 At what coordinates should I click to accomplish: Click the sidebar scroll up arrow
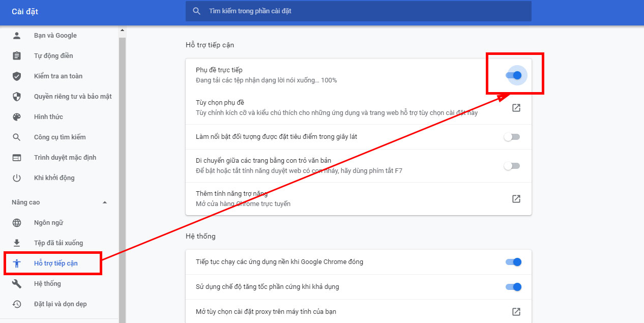click(x=122, y=31)
